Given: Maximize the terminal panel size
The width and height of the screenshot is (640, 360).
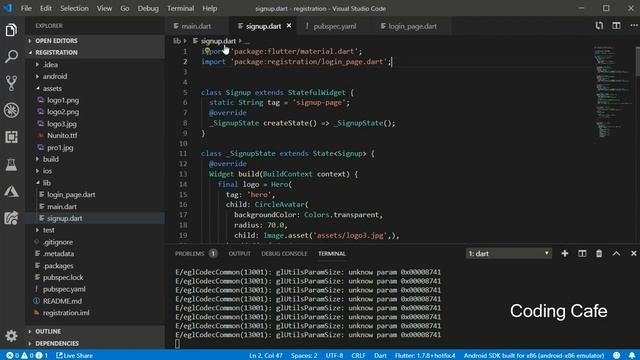Looking at the screenshot, I should coord(616,253).
